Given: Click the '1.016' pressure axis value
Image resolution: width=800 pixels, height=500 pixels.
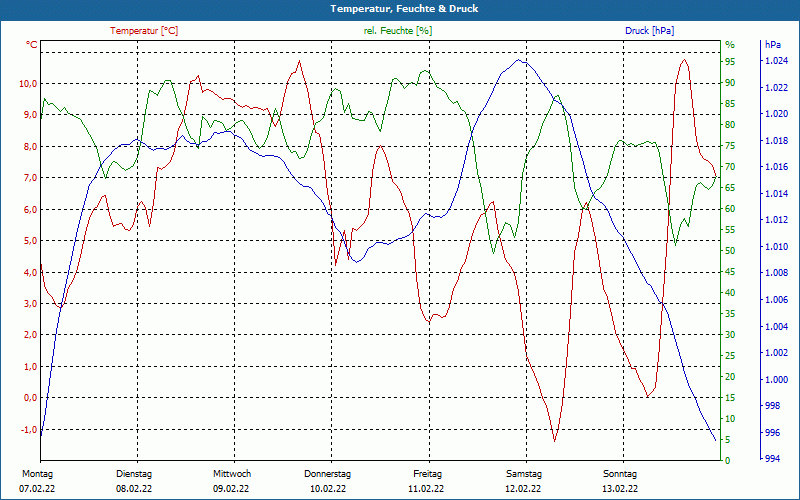Looking at the screenshot, I should 776,167.
